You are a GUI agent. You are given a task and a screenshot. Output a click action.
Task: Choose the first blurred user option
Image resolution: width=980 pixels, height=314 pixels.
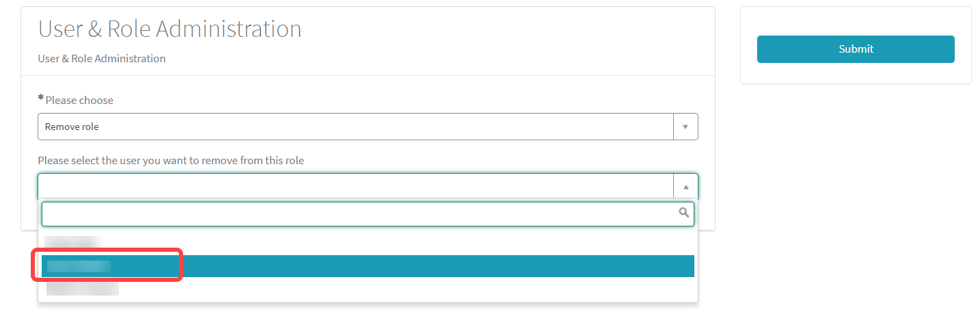(x=70, y=244)
